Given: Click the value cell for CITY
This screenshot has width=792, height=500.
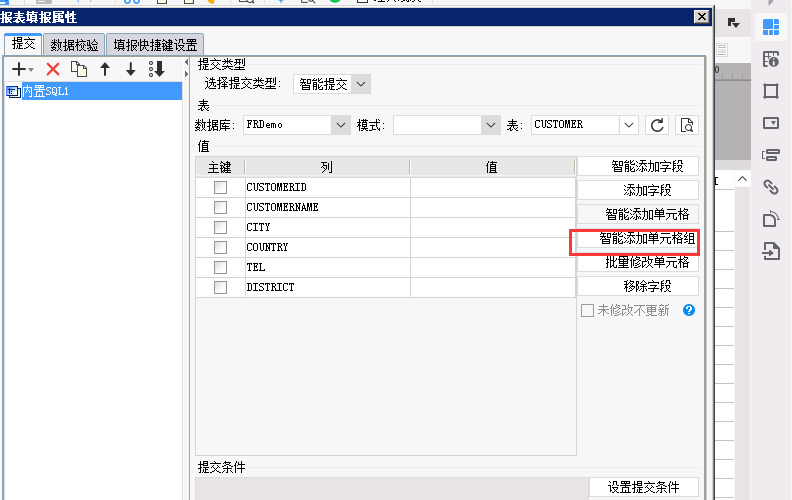Looking at the screenshot, I should pyautogui.click(x=493, y=227).
